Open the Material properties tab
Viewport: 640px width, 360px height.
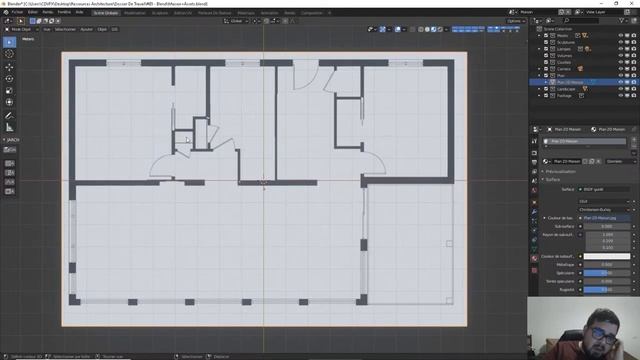pos(534,258)
